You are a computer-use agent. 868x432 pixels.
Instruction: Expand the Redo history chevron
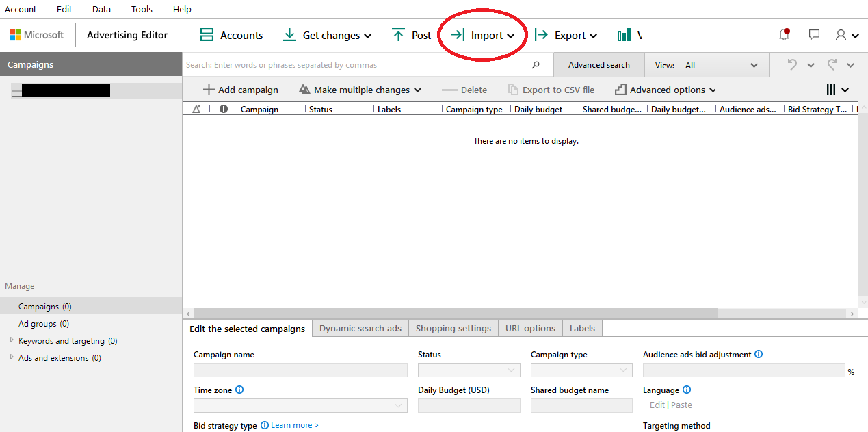click(x=851, y=65)
